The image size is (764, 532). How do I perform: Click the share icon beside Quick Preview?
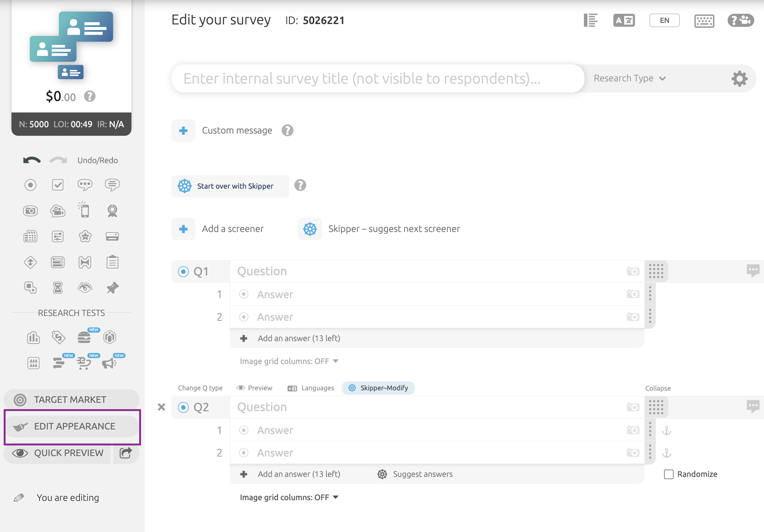coord(125,453)
